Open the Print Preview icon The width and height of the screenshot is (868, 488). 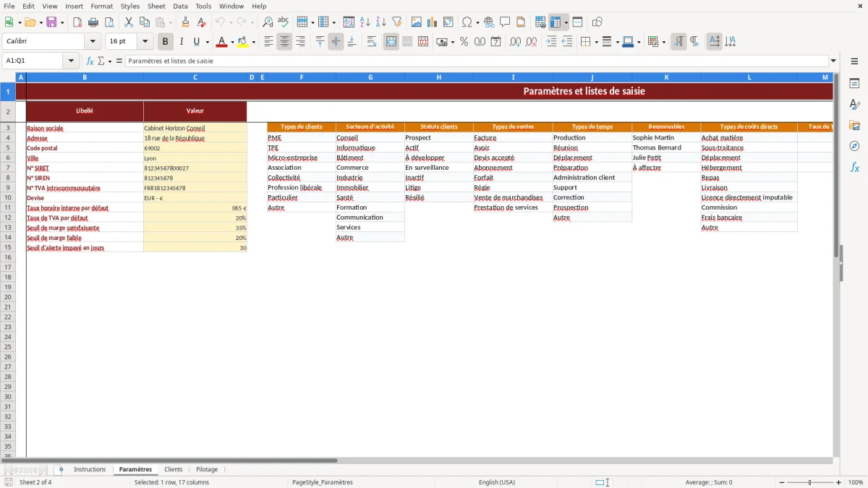(109, 22)
